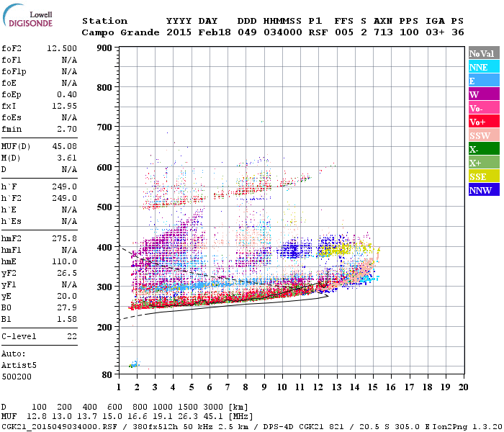Image resolution: width=504 pixels, height=432 pixels.
Task: Select the E blue legend swatch
Action: pos(484,81)
